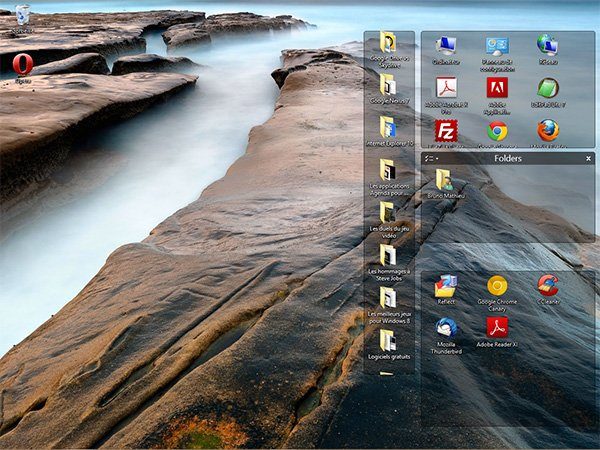This screenshot has height=450, width=600.
Task: Open the Ordinateur (Computer) icon
Action: tap(446, 50)
